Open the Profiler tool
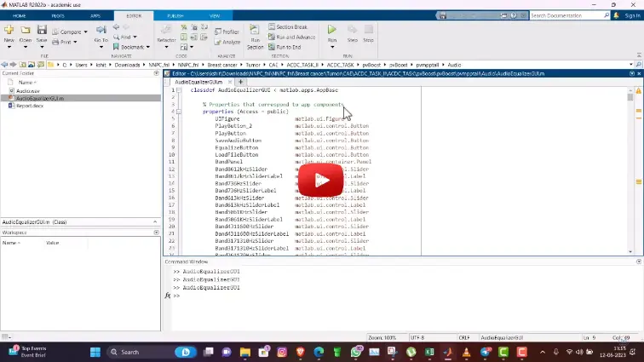The image size is (644, 362). (227, 32)
